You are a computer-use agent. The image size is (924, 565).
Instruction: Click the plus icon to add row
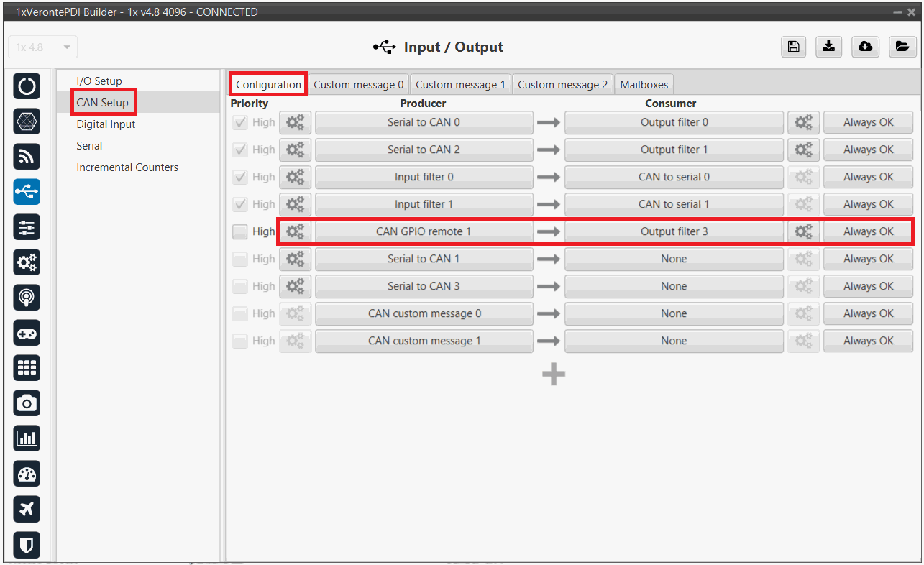point(553,374)
